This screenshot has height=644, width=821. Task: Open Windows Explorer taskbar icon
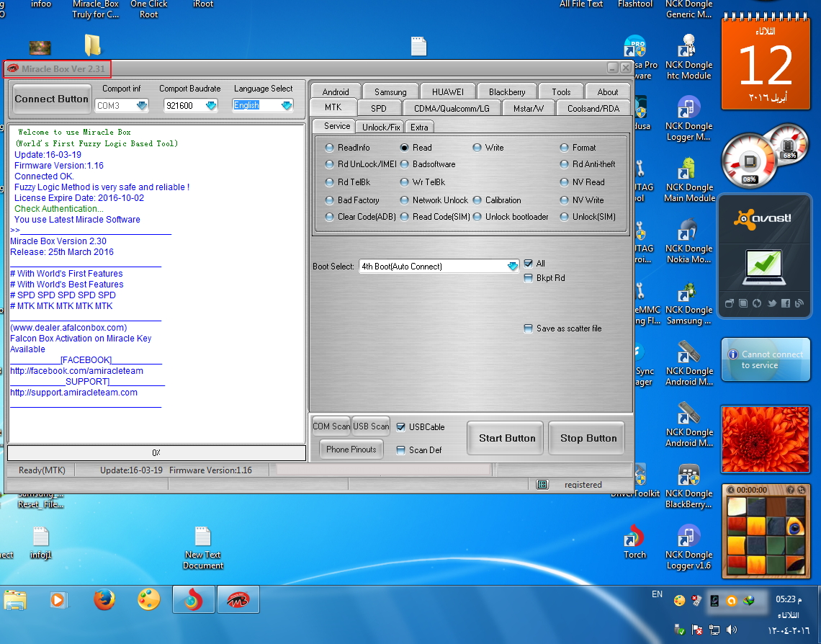coord(15,600)
